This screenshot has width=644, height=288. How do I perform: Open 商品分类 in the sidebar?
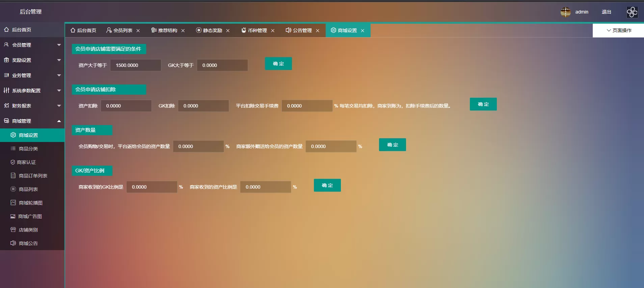(x=32, y=149)
